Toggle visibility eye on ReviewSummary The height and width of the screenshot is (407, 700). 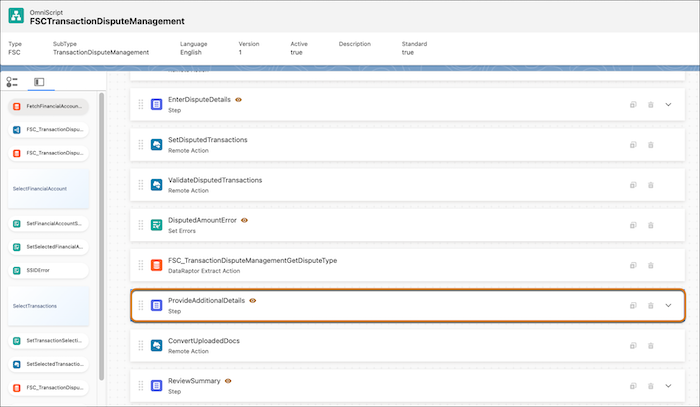point(228,381)
